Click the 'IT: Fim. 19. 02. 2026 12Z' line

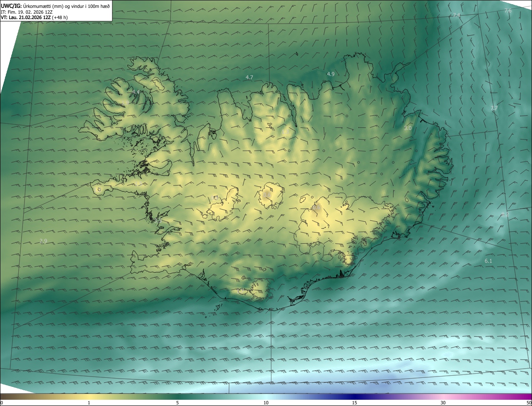(27, 12)
